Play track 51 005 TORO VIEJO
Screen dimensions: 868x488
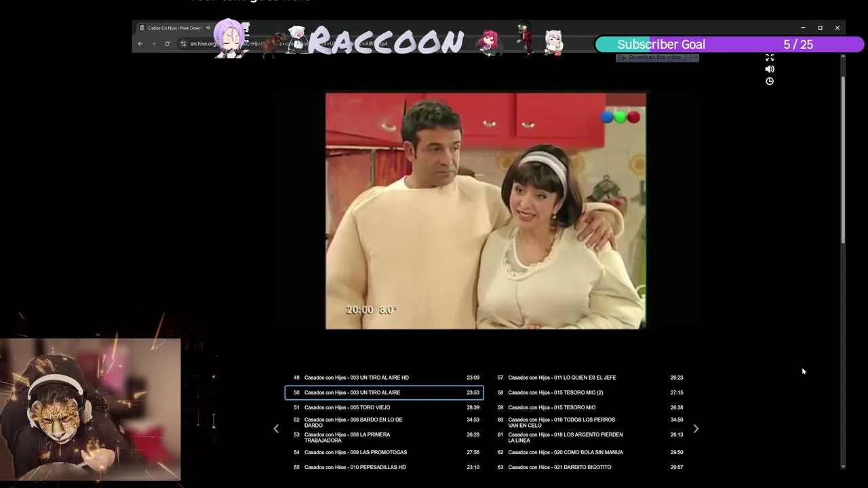coord(384,407)
